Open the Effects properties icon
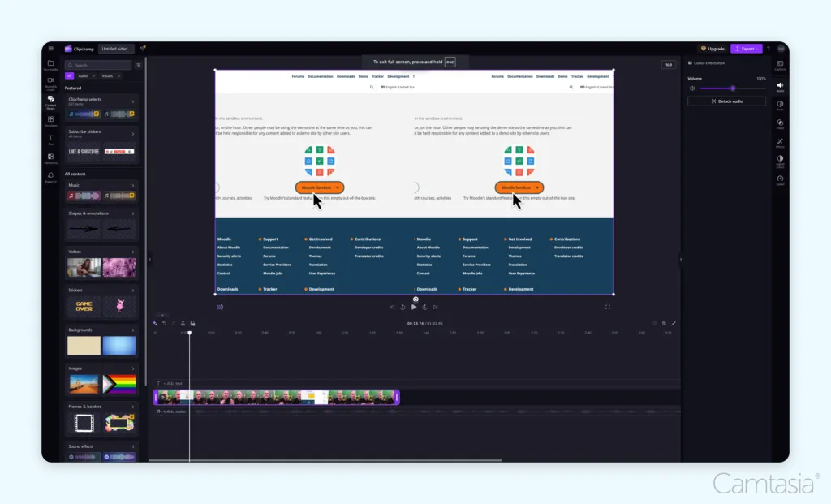The width and height of the screenshot is (831, 504). click(x=780, y=143)
